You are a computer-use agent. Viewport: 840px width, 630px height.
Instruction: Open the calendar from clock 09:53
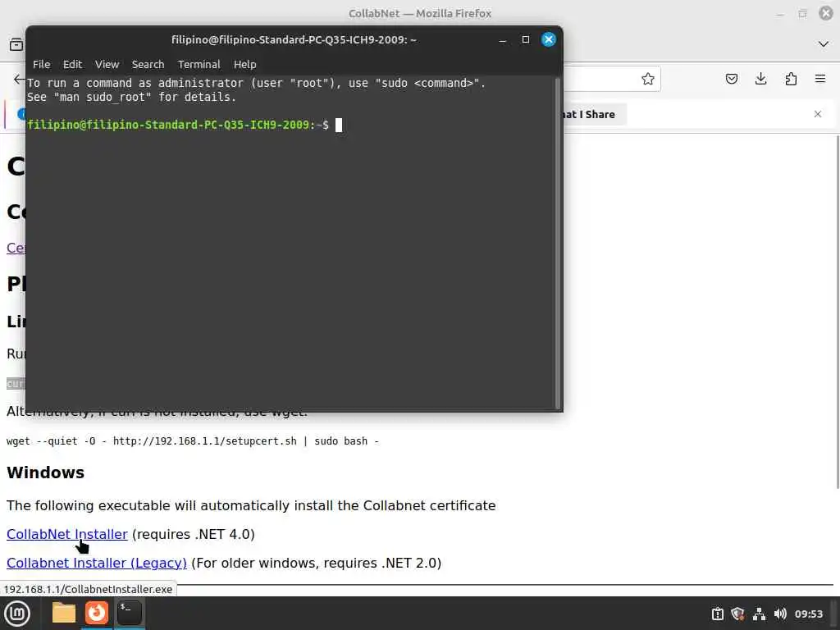(x=808, y=614)
